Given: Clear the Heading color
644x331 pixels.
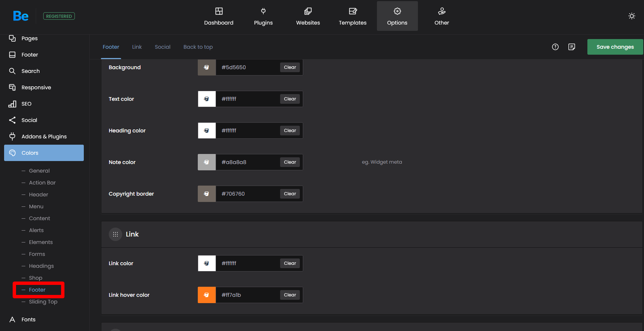Looking at the screenshot, I should click(x=290, y=131).
